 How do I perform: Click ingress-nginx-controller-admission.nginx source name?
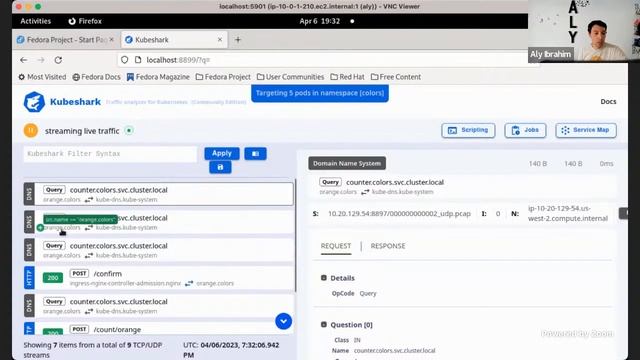point(125,283)
